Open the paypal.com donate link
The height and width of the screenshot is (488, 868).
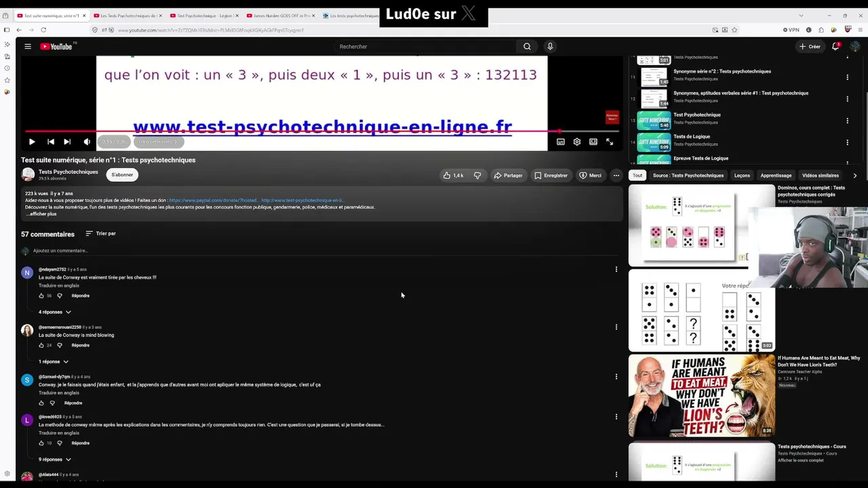point(214,201)
